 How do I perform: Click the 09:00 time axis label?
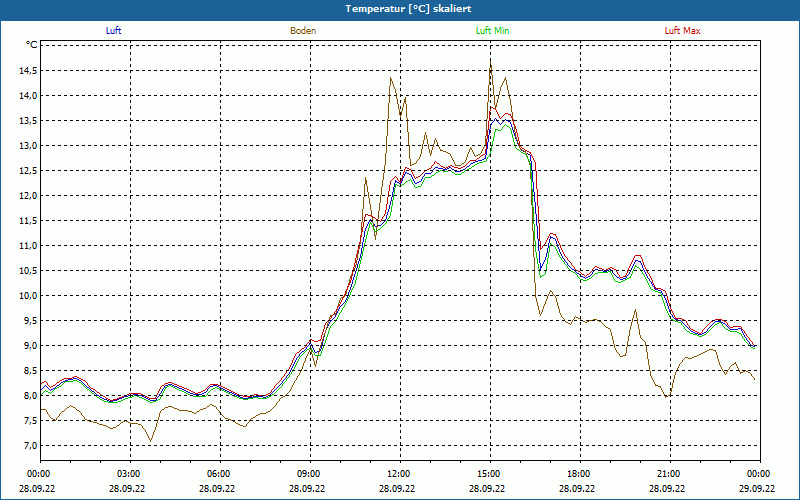click(x=310, y=474)
